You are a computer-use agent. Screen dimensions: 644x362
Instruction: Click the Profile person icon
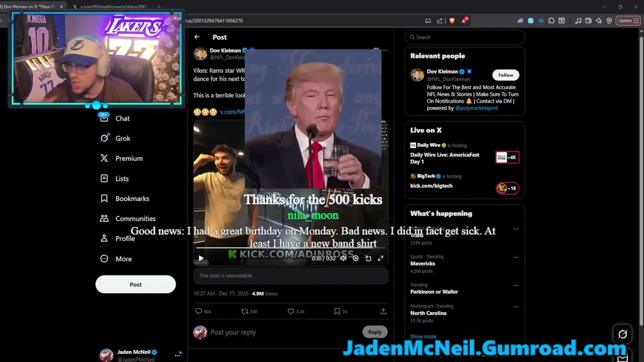104,238
